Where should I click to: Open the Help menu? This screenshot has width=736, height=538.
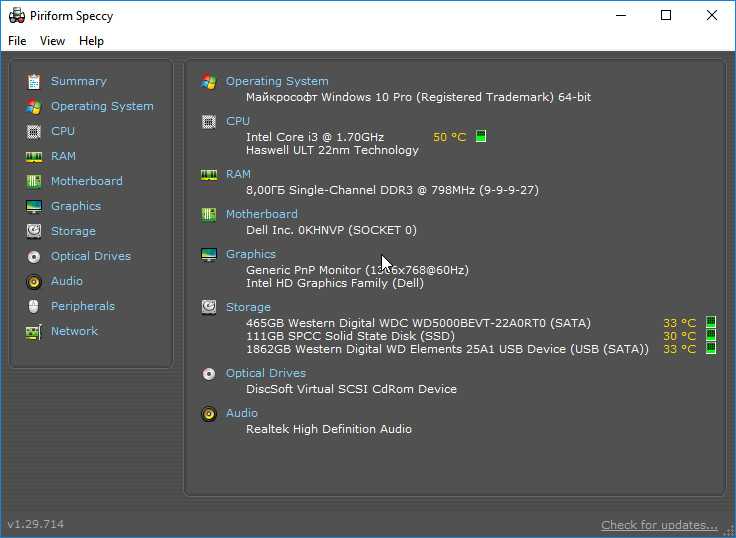(x=91, y=41)
